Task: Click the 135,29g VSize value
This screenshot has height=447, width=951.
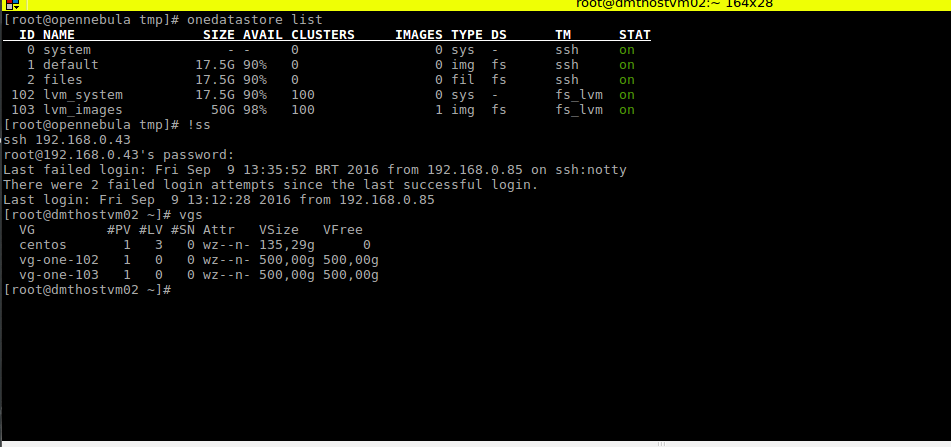Action: (x=287, y=245)
